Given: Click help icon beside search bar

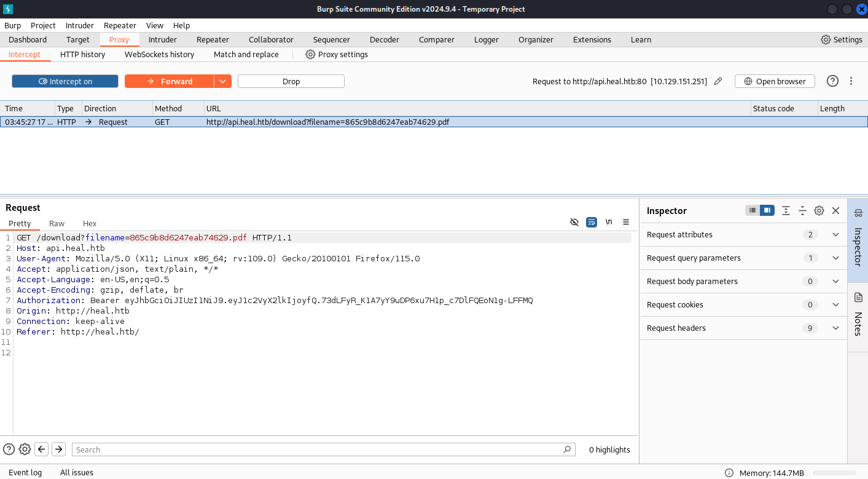Looking at the screenshot, I should pos(9,449).
